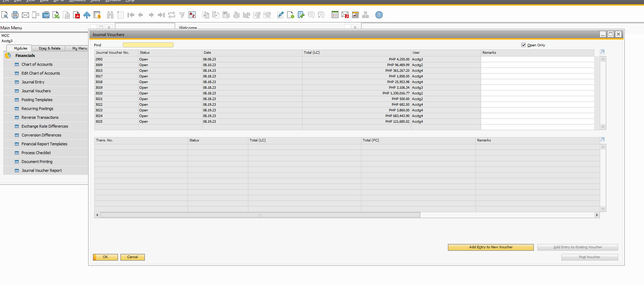
Task: Export to PDF icon
Action: click(x=77, y=15)
